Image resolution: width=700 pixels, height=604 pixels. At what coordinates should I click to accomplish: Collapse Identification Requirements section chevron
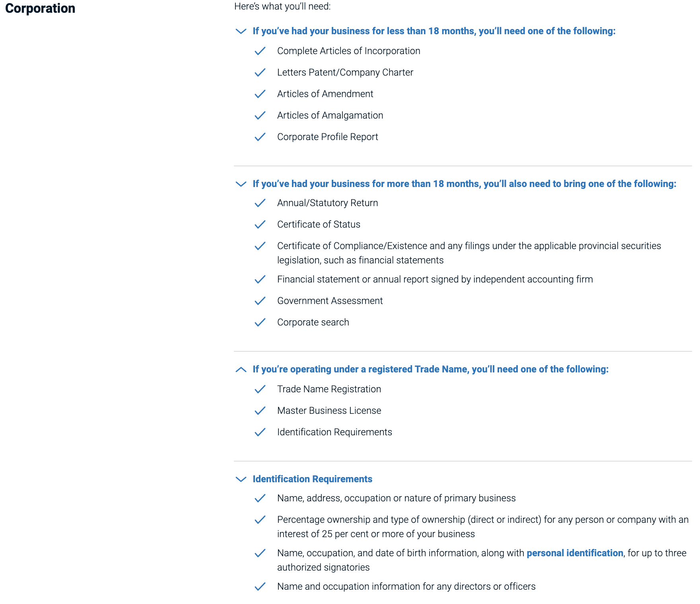241,479
